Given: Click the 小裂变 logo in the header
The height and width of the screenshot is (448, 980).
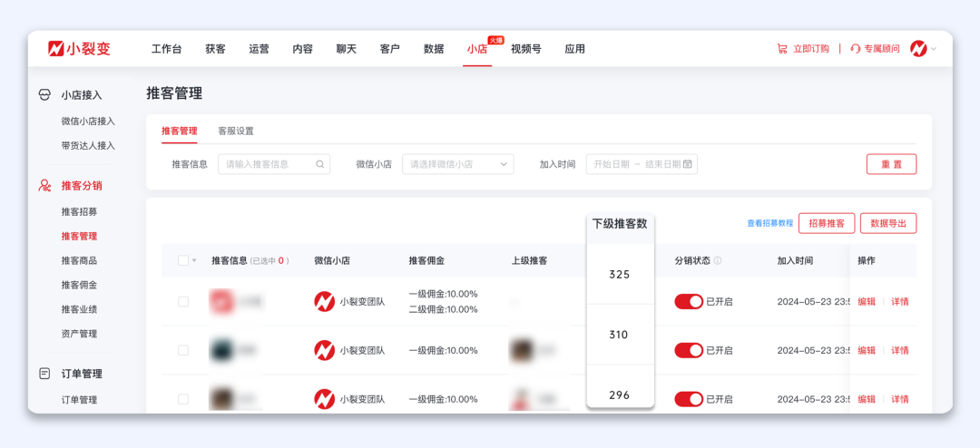Looking at the screenshot, I should pos(80,49).
